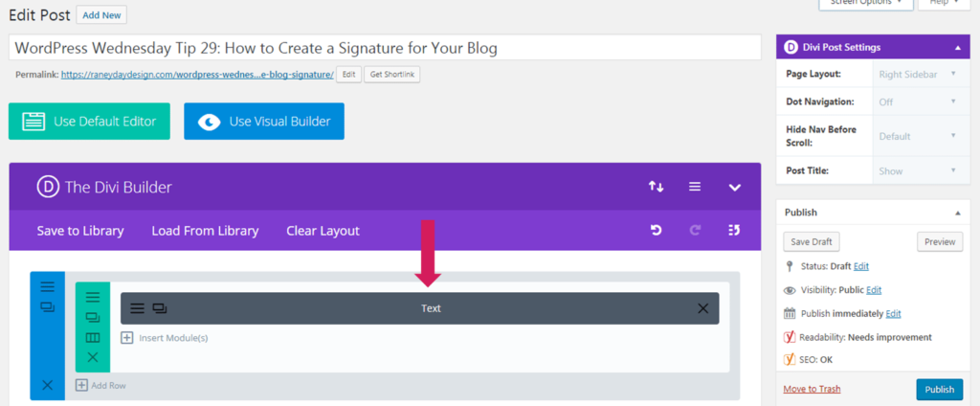Click 'Readability: Needs improvement' text
980x406 pixels.
(x=865, y=337)
